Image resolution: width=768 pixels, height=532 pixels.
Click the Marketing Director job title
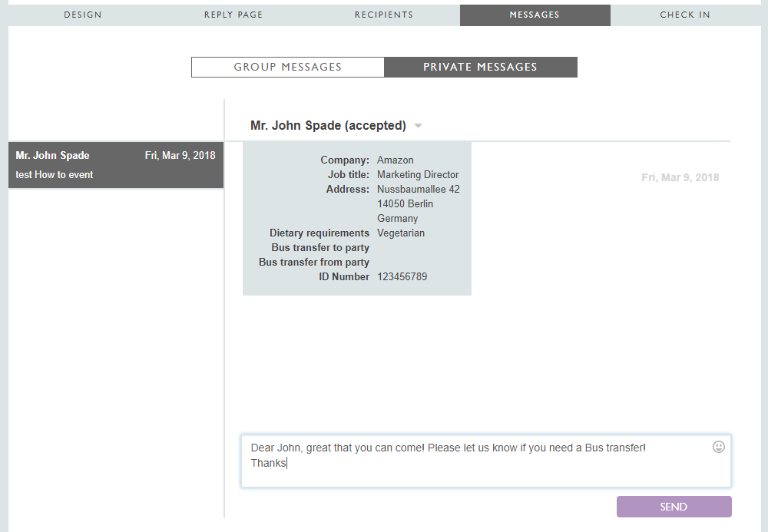coord(418,175)
